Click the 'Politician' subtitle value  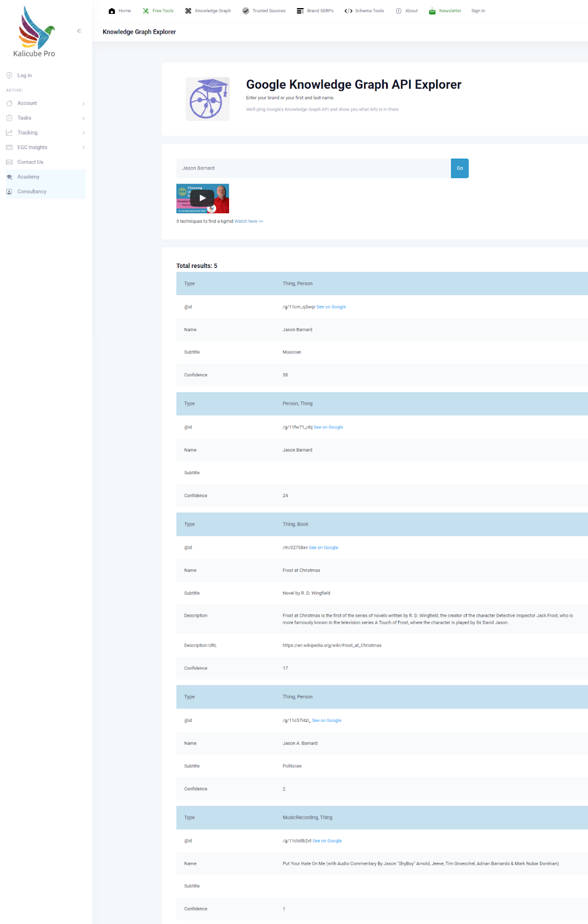(292, 766)
